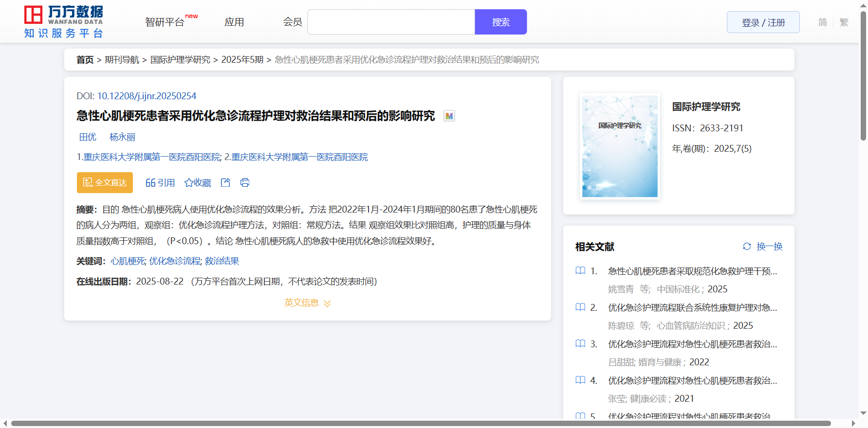Switch to Simplified Chinese 简

point(822,22)
